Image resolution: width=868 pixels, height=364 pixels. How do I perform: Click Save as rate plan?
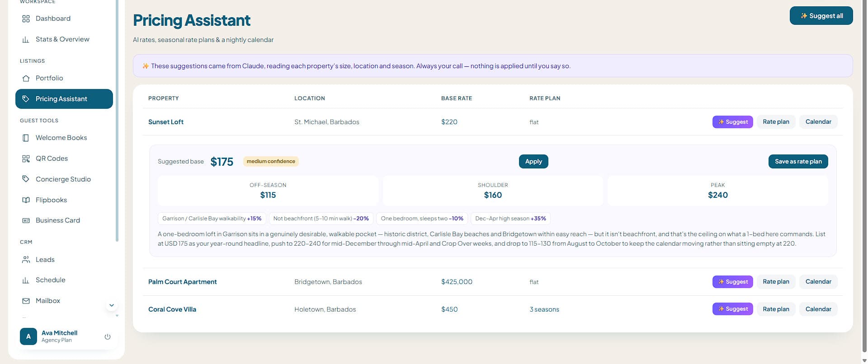(x=798, y=162)
